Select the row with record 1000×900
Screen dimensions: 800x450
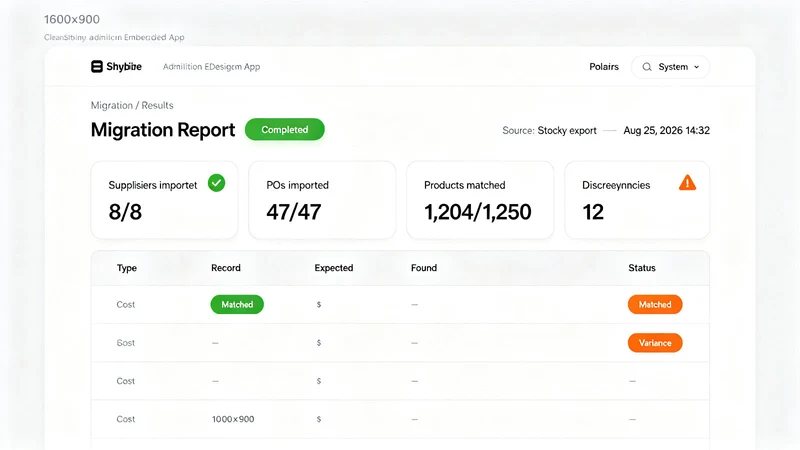(x=400, y=419)
